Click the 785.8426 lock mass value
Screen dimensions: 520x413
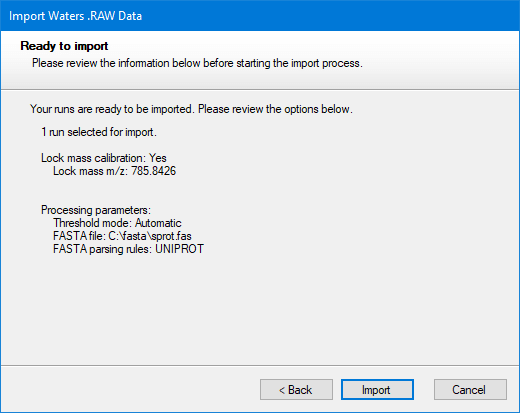153,171
